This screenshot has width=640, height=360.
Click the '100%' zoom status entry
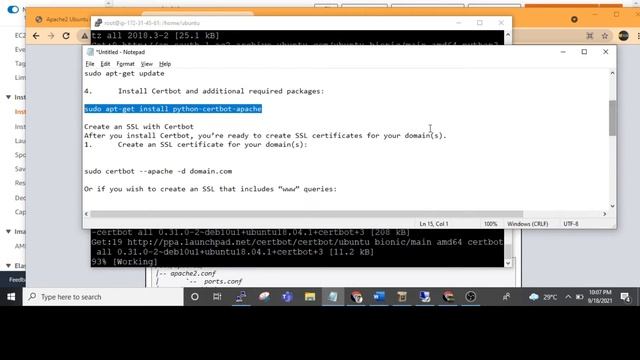point(491,224)
